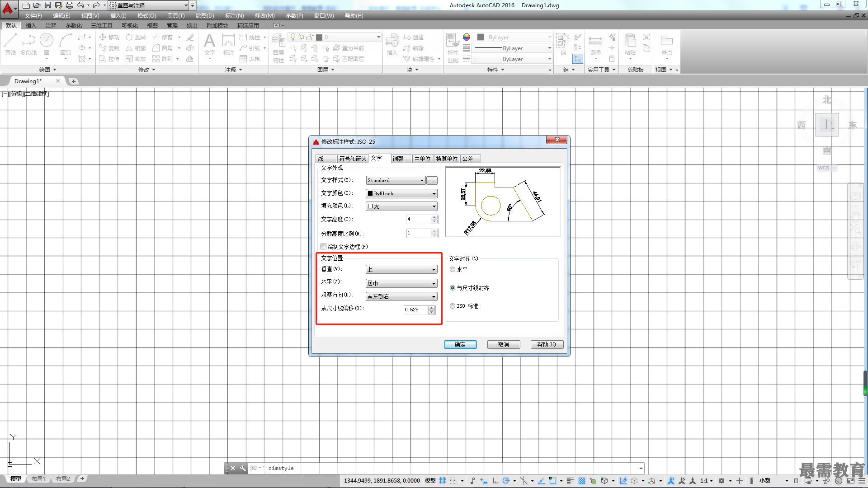The width and height of the screenshot is (868, 488).
Task: Toggle lineweight display in status bar
Action: pos(570,480)
